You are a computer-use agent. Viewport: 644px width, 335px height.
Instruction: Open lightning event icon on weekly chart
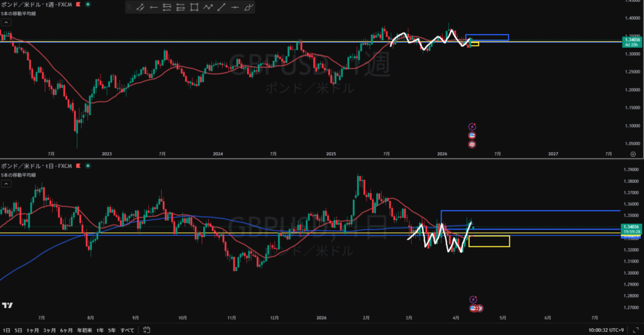coord(472,126)
